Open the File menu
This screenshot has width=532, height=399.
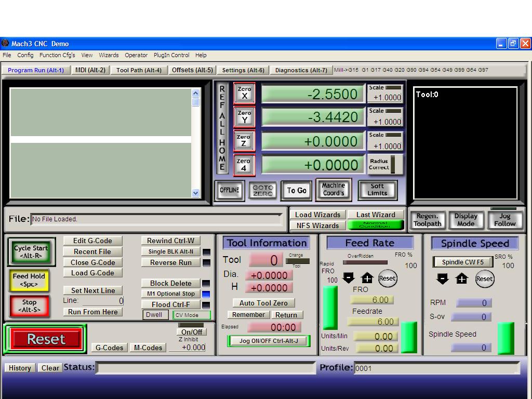7,55
